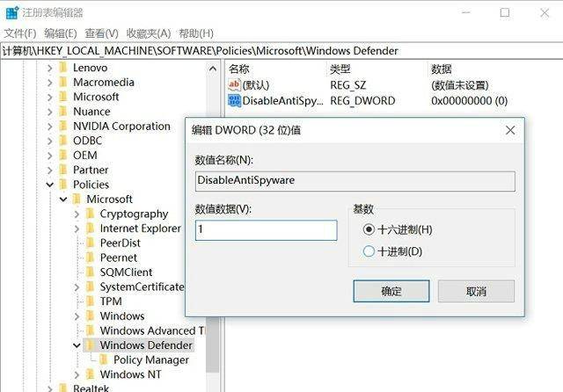Cancel the dialog with 取消 button
563x392 pixels.
pos(476,291)
